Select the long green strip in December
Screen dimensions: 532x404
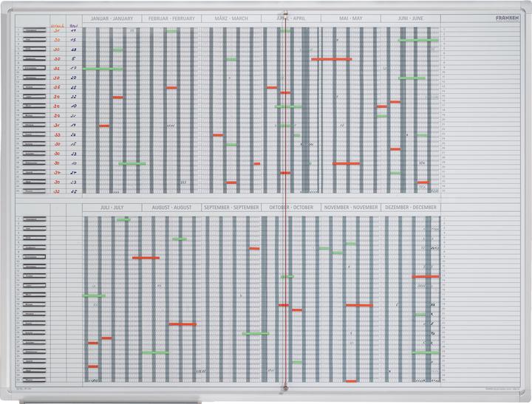click(426, 353)
